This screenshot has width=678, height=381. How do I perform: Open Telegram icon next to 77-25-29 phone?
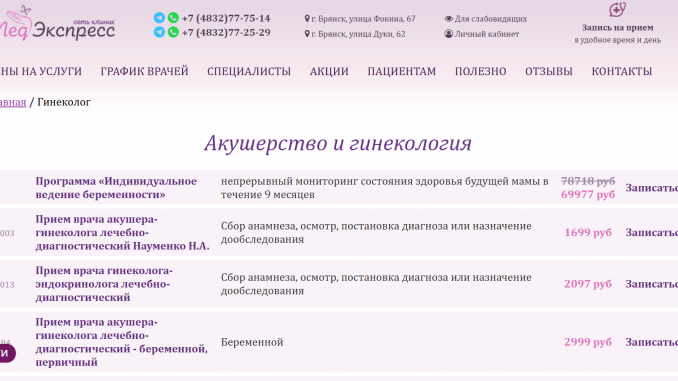159,32
